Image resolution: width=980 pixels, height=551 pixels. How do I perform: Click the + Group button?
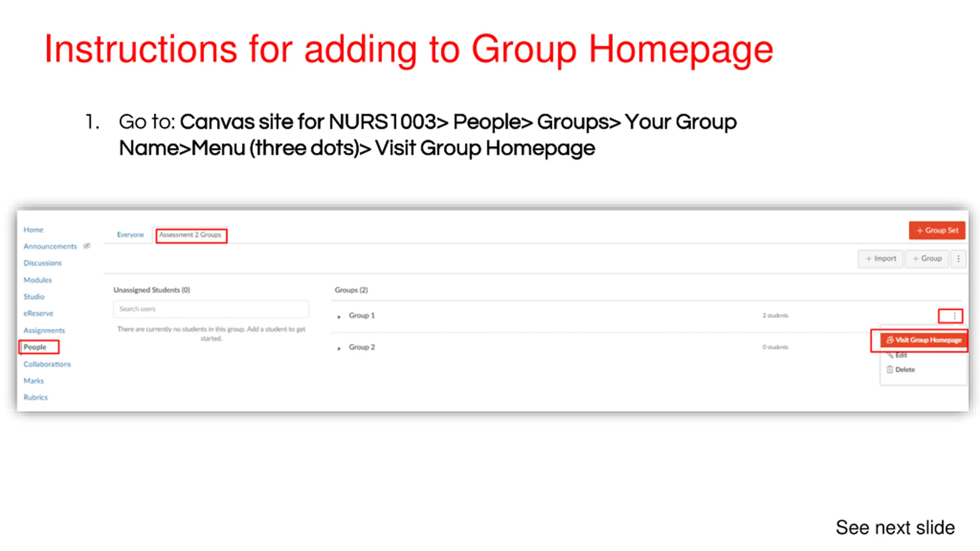click(x=926, y=259)
